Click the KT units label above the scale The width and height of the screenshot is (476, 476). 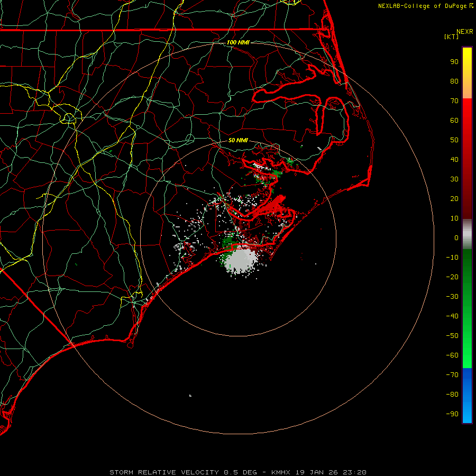(x=451, y=36)
